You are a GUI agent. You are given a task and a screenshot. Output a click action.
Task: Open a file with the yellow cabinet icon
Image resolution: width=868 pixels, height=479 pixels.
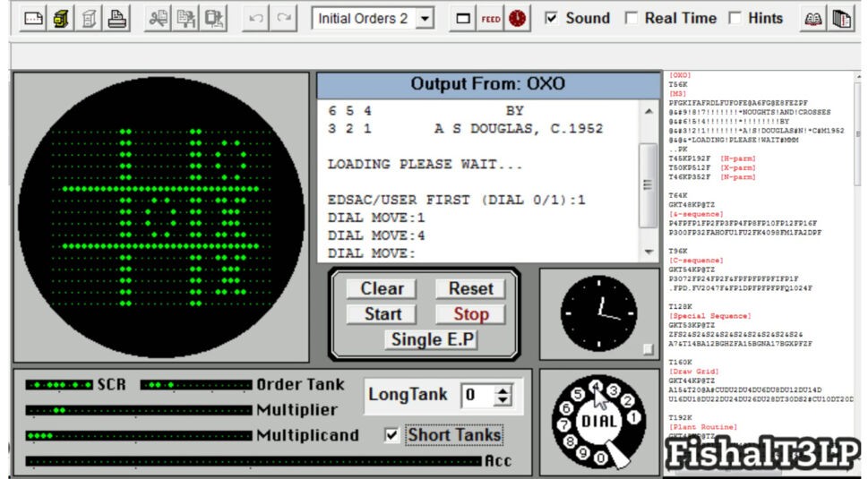61,19
